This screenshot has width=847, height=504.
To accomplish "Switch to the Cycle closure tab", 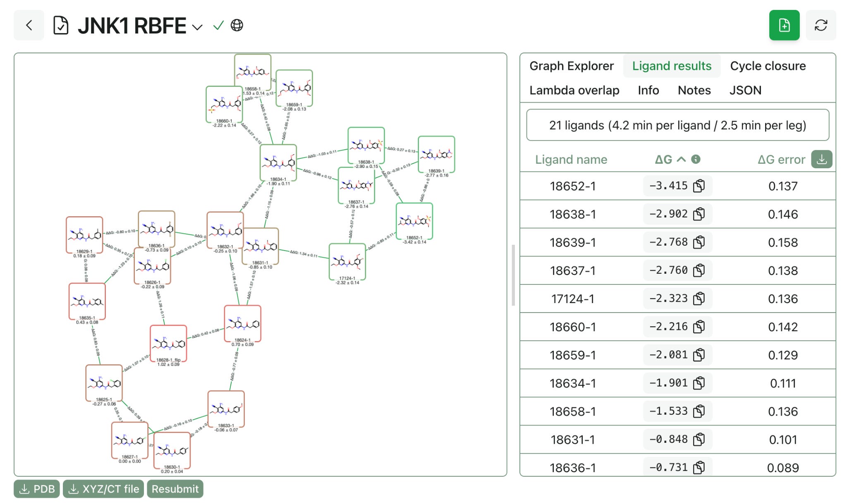I will [768, 66].
